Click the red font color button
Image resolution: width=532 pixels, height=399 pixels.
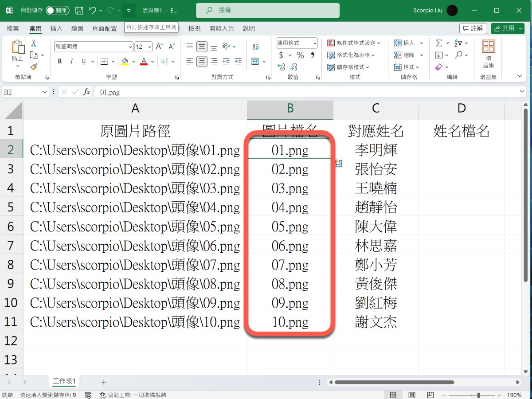pyautogui.click(x=144, y=61)
